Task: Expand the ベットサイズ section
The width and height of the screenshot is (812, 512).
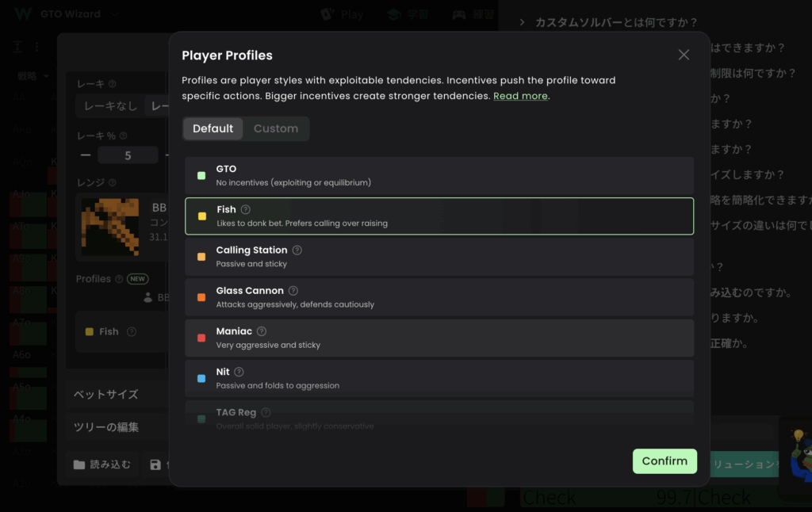Action: pyautogui.click(x=106, y=395)
